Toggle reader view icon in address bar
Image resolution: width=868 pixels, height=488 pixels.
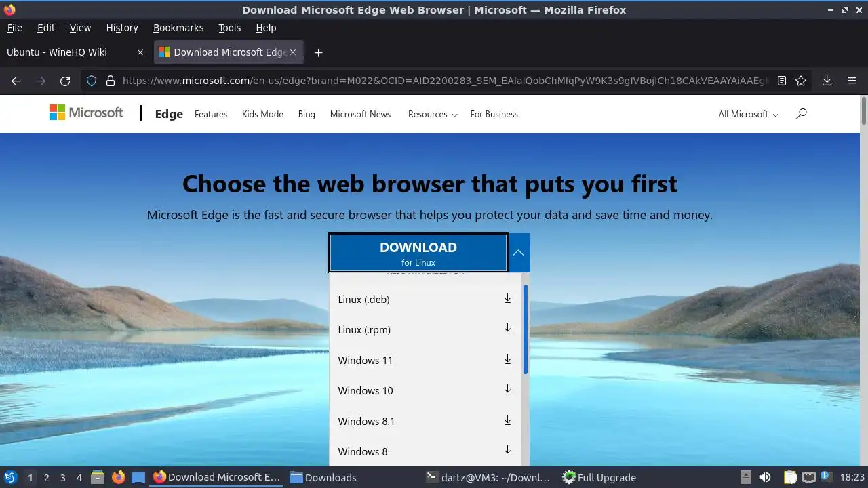point(782,81)
